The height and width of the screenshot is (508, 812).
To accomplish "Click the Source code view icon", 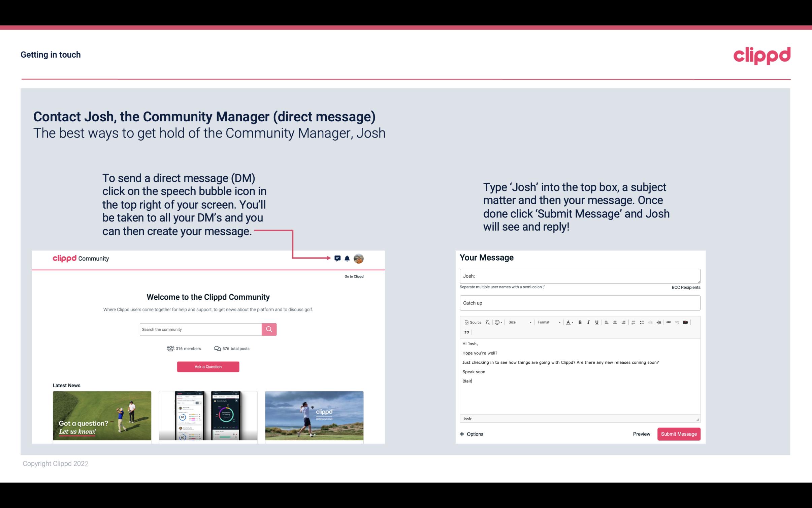I will [471, 322].
